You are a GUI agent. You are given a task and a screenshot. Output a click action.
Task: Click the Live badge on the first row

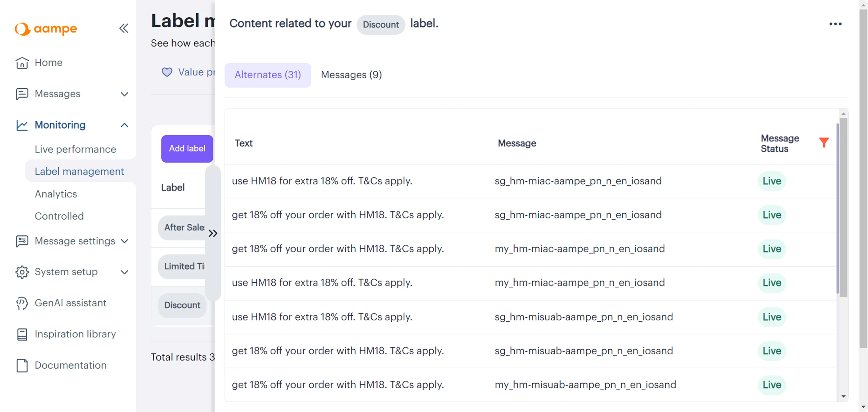pos(772,181)
